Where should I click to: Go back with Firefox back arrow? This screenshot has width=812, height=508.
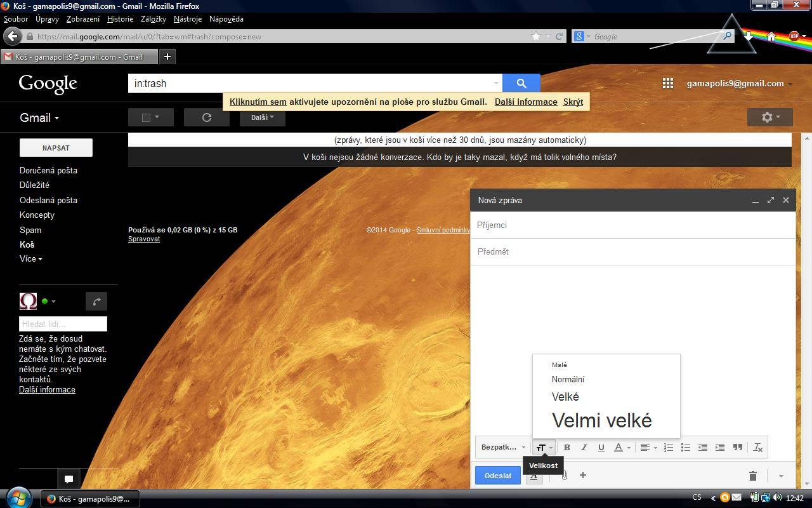pyautogui.click(x=12, y=36)
